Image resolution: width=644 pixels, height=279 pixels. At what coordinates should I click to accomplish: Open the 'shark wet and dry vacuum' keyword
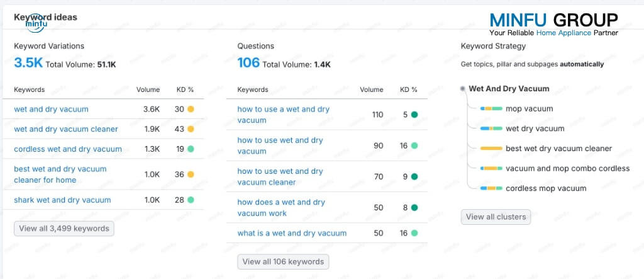[x=62, y=200]
